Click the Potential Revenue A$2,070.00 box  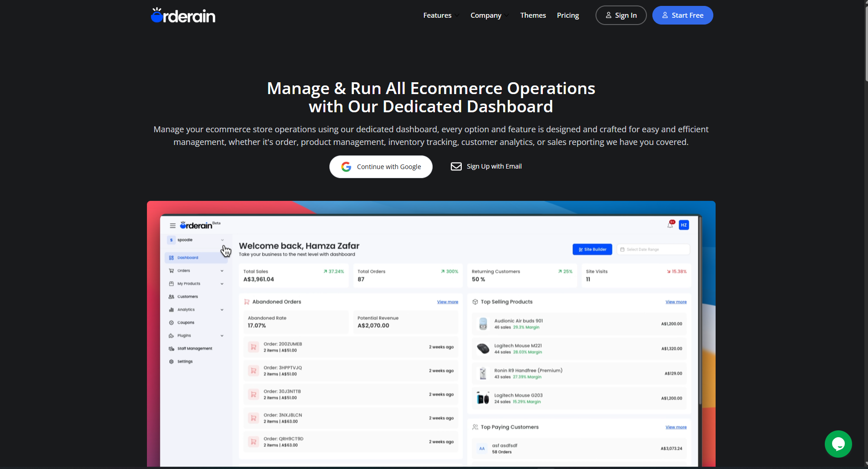click(x=406, y=322)
